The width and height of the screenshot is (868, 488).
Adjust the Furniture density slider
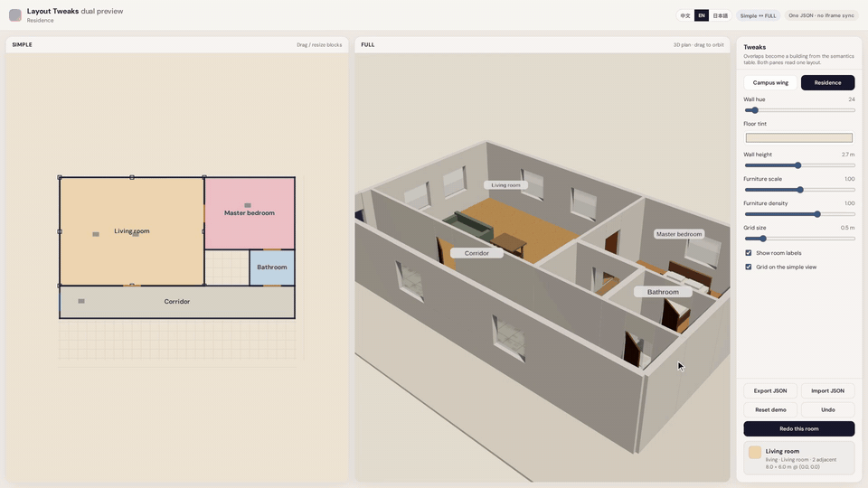pyautogui.click(x=799, y=214)
